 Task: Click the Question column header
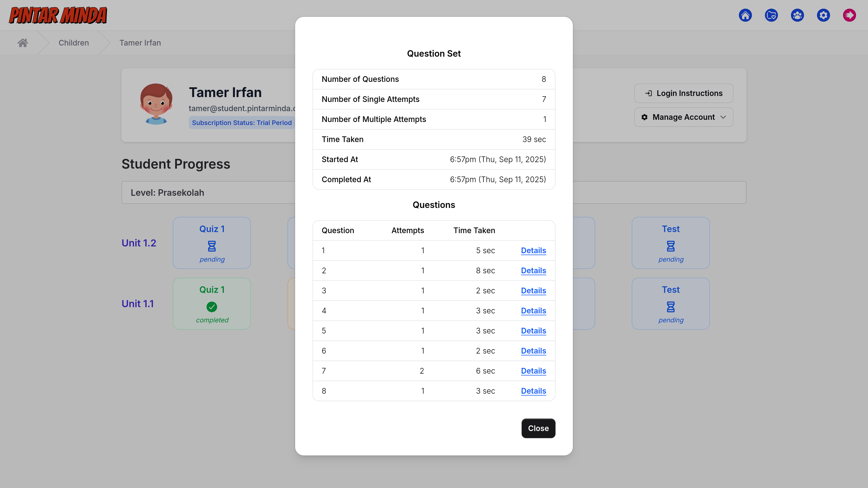pos(338,230)
